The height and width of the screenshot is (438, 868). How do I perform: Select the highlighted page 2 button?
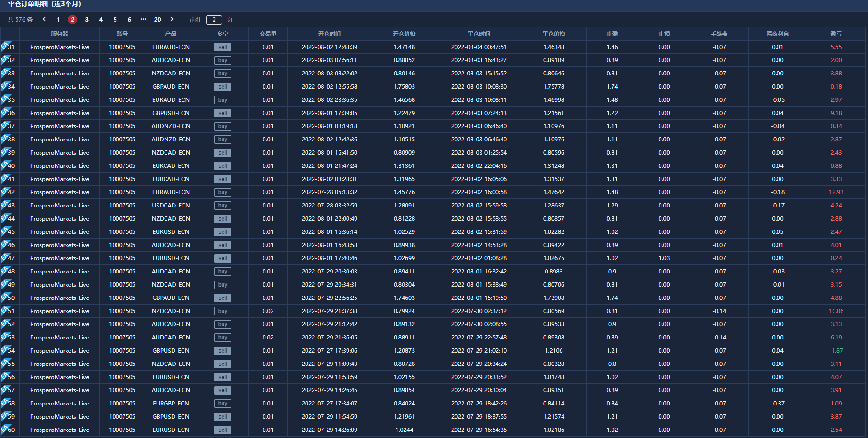(73, 19)
